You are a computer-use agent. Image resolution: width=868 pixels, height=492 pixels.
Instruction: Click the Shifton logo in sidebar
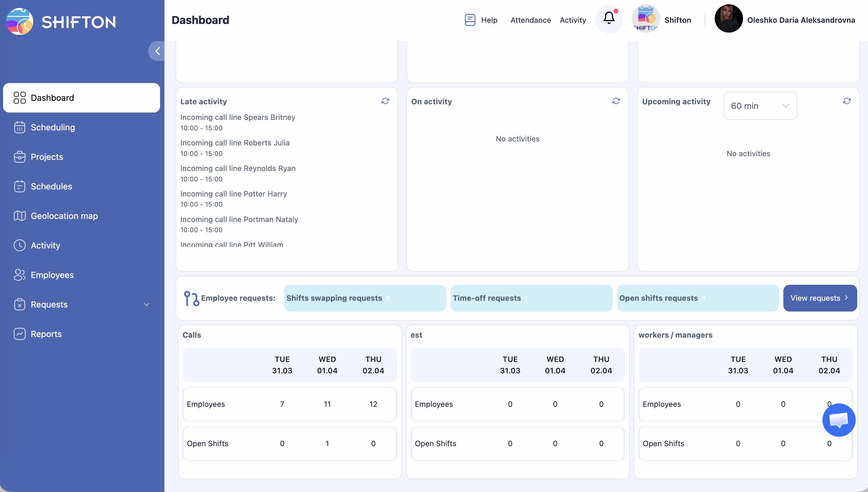20,22
